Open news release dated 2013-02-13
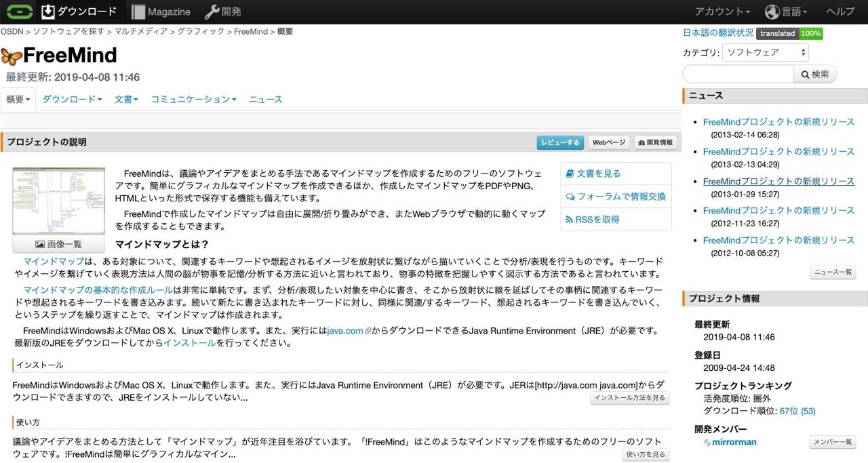868x463 pixels. pyautogui.click(x=778, y=152)
